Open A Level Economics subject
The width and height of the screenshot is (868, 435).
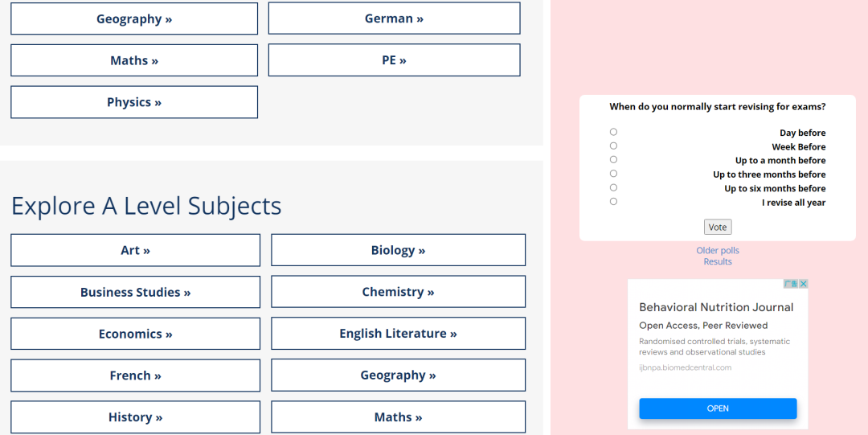click(x=135, y=334)
